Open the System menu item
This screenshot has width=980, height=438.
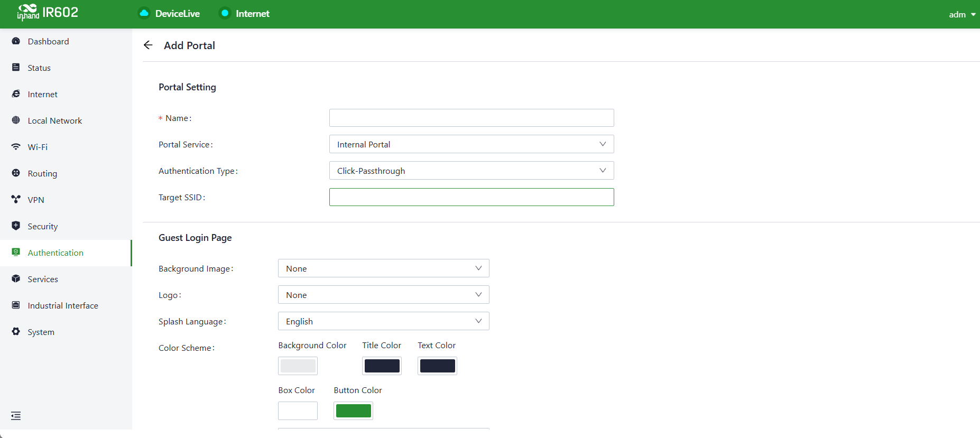66,332
